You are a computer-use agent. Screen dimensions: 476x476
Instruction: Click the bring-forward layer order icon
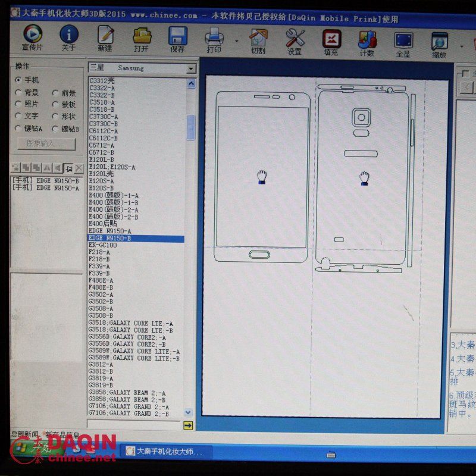[x=26, y=167]
